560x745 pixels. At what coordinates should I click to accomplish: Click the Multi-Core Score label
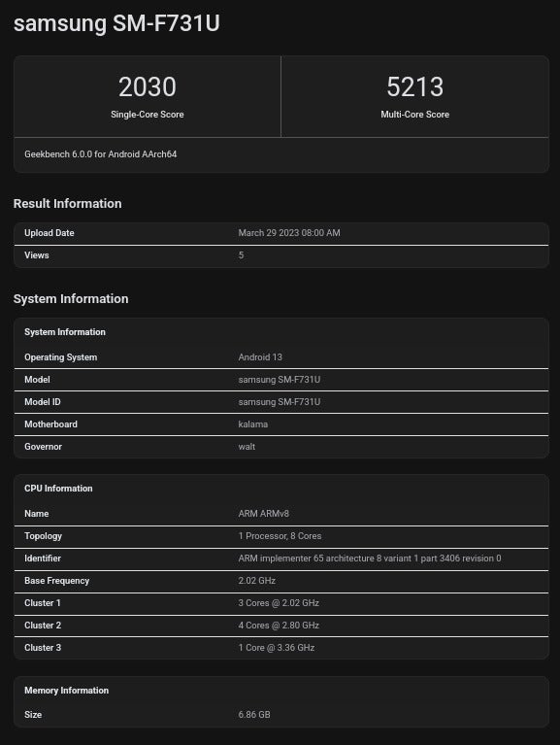pos(414,115)
